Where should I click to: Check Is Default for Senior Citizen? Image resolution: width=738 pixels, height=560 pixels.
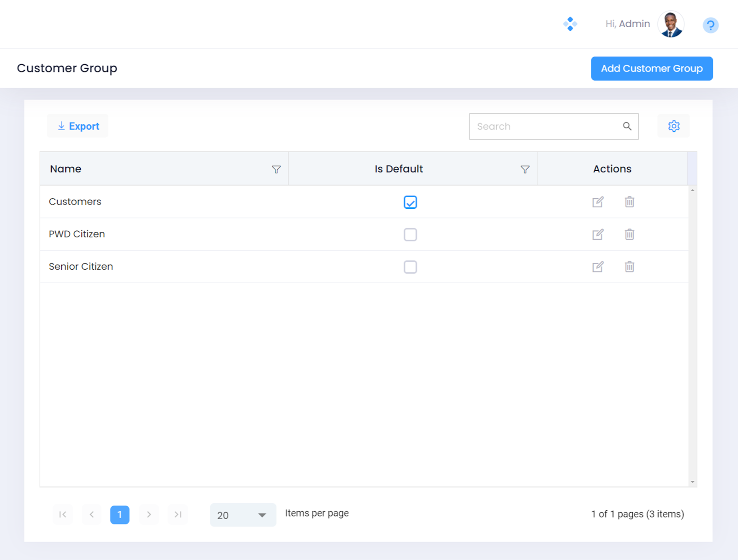coord(410,267)
